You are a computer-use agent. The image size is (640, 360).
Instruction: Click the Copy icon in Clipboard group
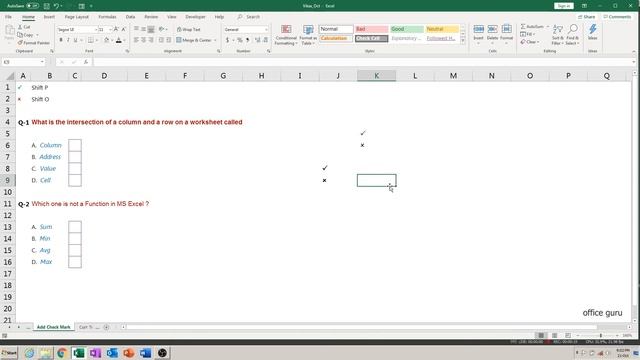pos(20,35)
